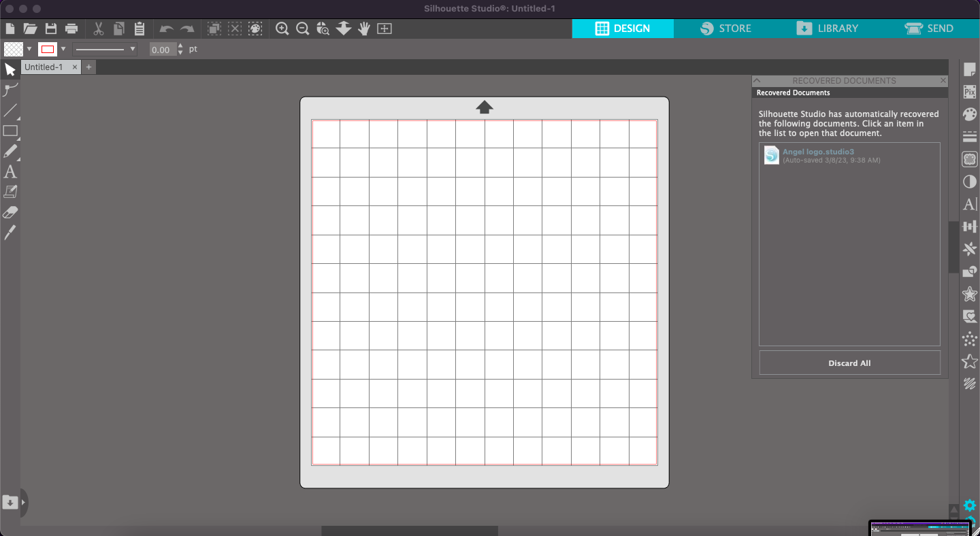Open the PixScan panel
980x536 pixels.
(969, 91)
